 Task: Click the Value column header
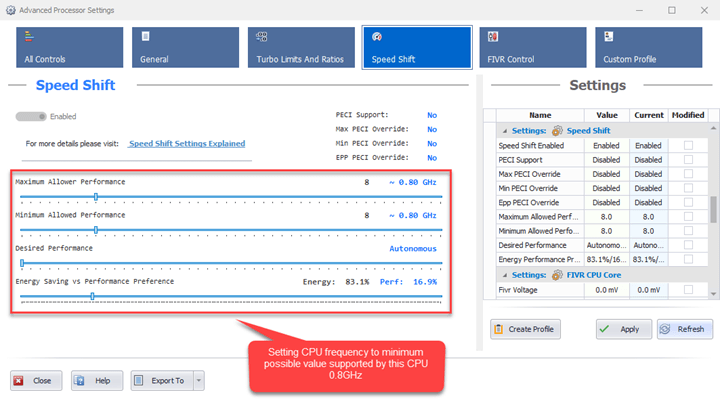pyautogui.click(x=607, y=115)
